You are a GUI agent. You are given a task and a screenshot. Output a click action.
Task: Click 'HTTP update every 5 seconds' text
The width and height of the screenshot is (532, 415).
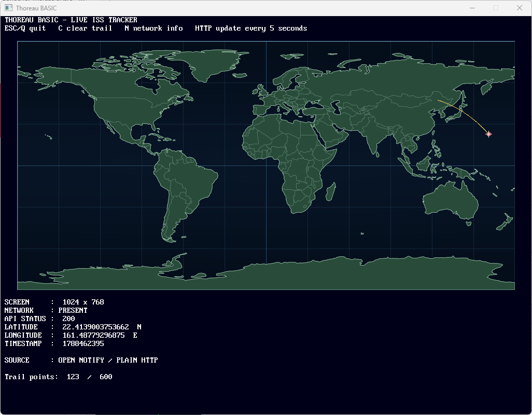pyautogui.click(x=251, y=28)
